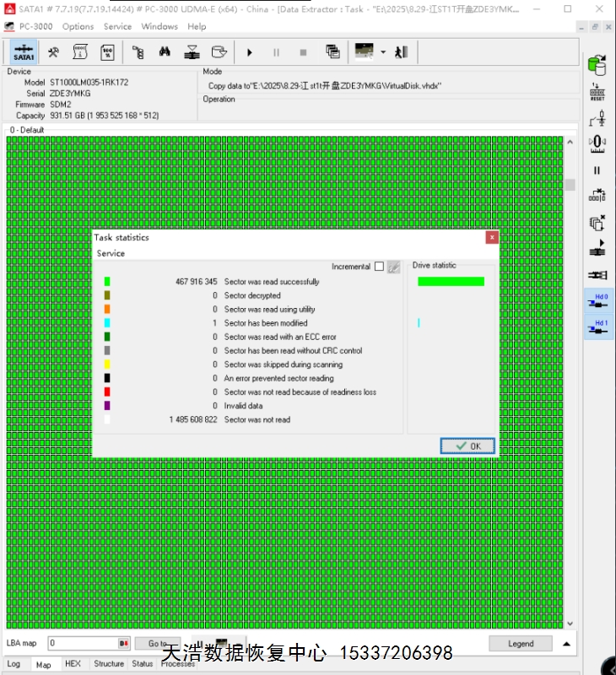
Task: Select the Hd 1 head button
Action: (x=598, y=327)
